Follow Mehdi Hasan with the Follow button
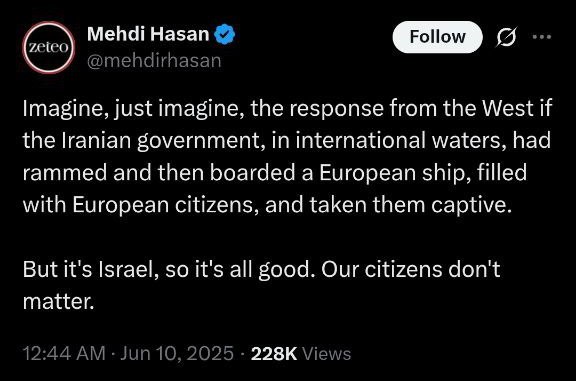The height and width of the screenshot is (381, 576). (437, 37)
